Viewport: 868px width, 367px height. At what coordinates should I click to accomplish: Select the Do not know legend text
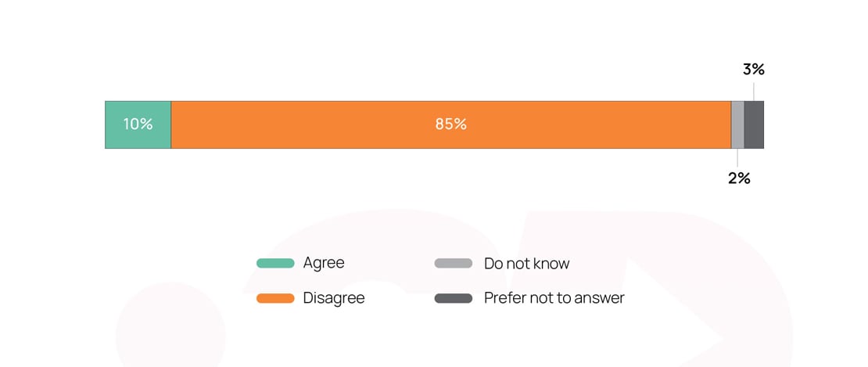[526, 264]
